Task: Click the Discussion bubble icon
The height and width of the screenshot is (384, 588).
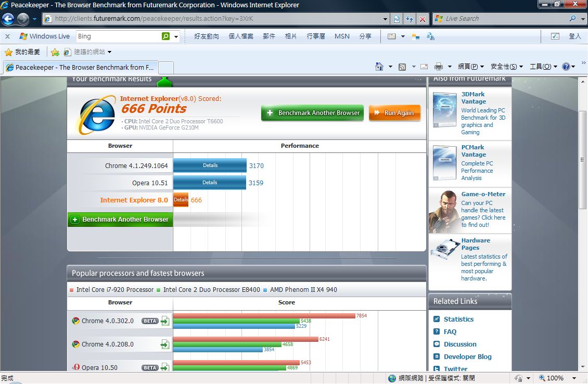Action: 437,344
